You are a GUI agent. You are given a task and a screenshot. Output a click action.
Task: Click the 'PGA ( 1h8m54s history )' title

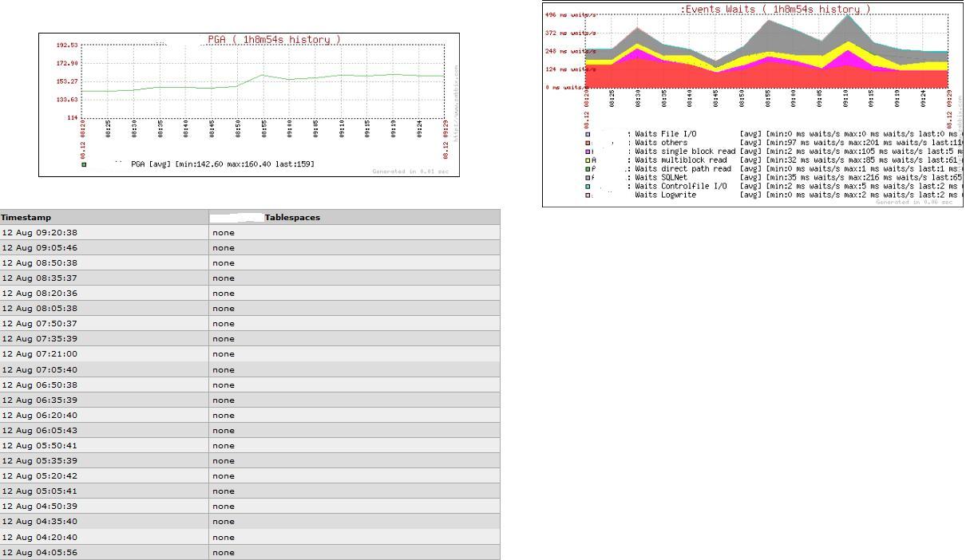point(274,39)
